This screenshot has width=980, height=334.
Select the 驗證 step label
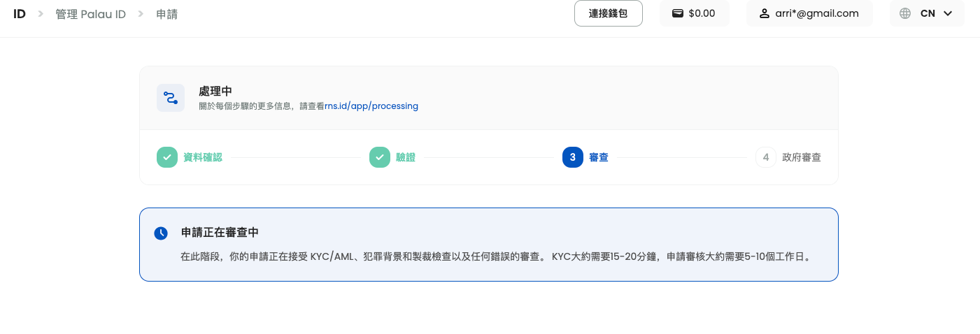[406, 157]
